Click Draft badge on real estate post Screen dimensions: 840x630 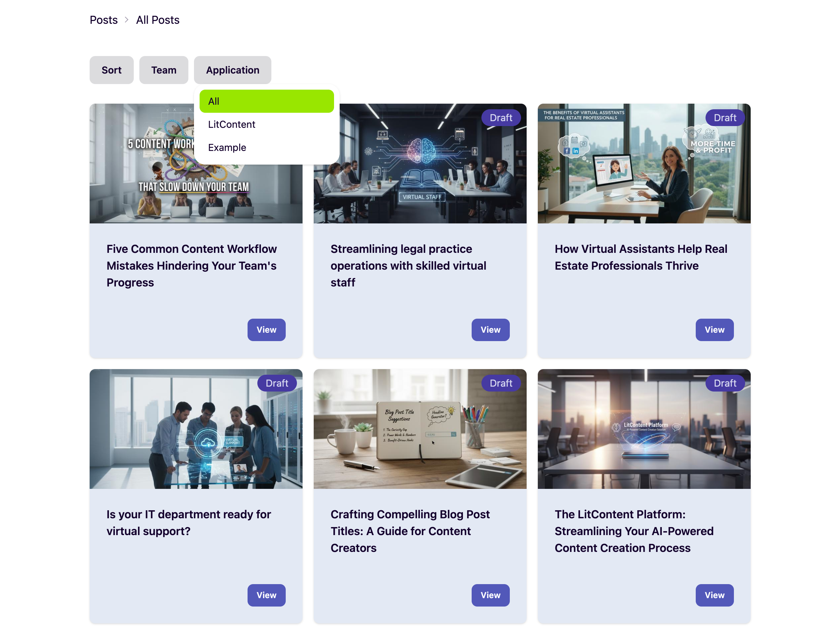click(724, 118)
